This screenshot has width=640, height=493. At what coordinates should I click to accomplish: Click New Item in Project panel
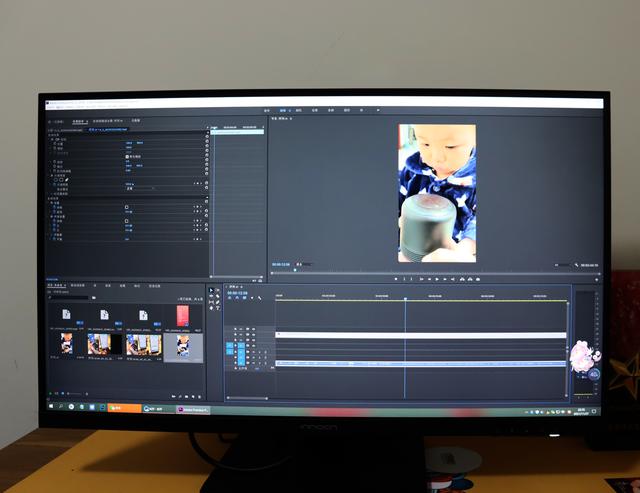pos(193,397)
